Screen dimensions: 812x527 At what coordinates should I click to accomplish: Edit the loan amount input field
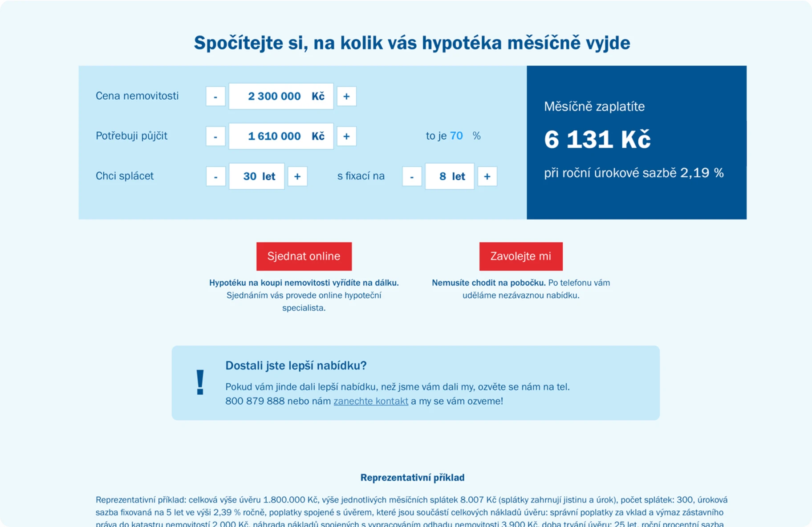[281, 136]
